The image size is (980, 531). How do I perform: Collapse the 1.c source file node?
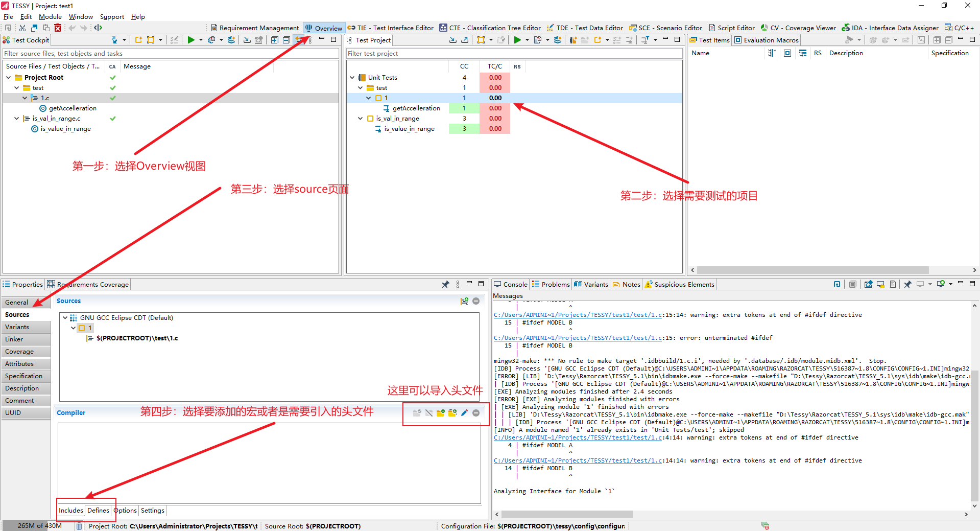25,98
